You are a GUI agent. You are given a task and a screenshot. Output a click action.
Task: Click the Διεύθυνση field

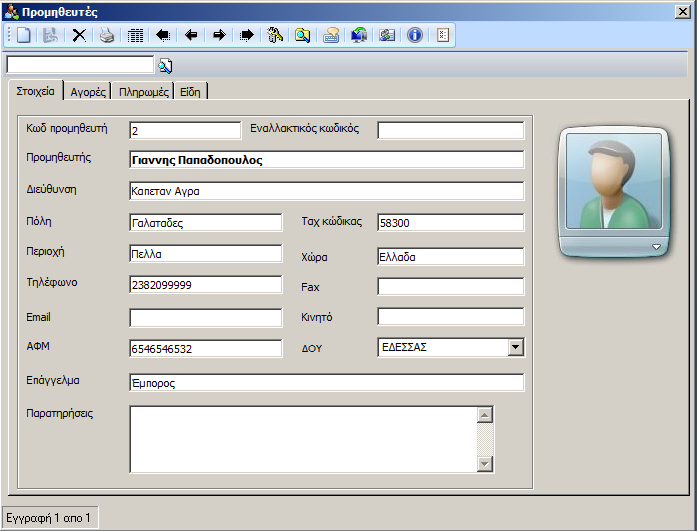click(327, 191)
